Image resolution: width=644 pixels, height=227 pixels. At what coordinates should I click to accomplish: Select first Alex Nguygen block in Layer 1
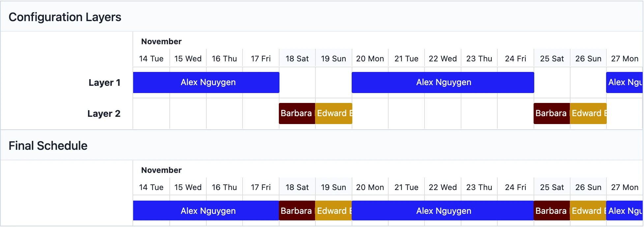click(206, 82)
